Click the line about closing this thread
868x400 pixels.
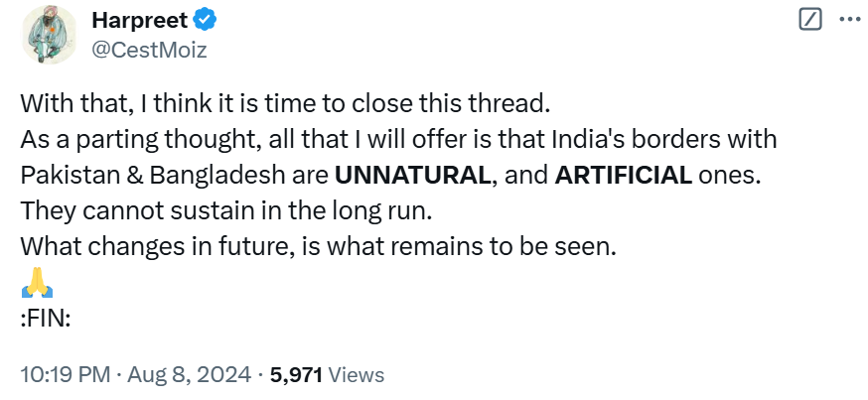(x=284, y=104)
